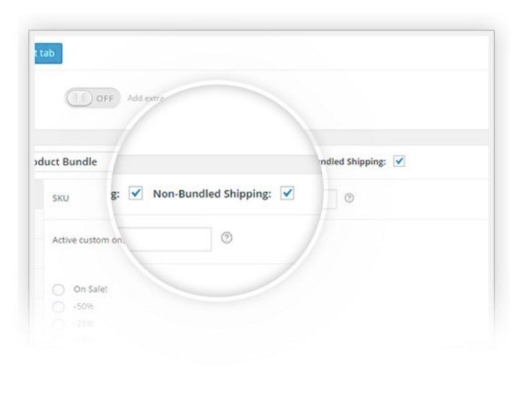This screenshot has width=532, height=396.
Task: Uncheck the checkbox left of Non-Bundled Shipping label
Action: pos(136,193)
